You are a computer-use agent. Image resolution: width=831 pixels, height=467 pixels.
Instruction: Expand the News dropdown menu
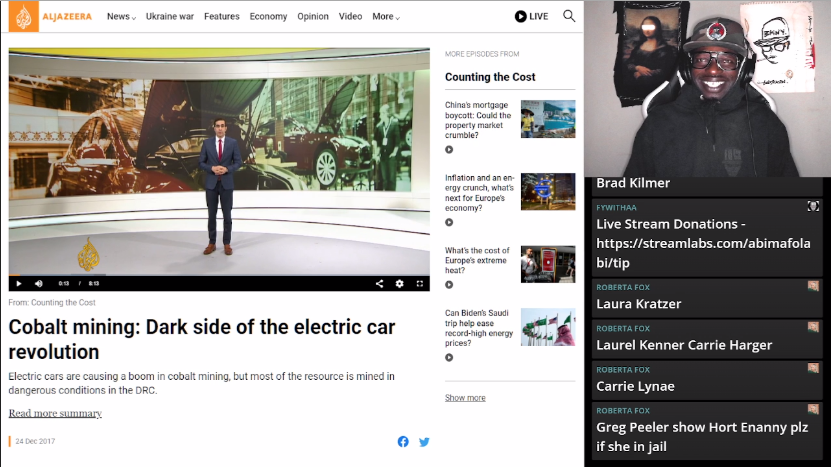point(121,16)
